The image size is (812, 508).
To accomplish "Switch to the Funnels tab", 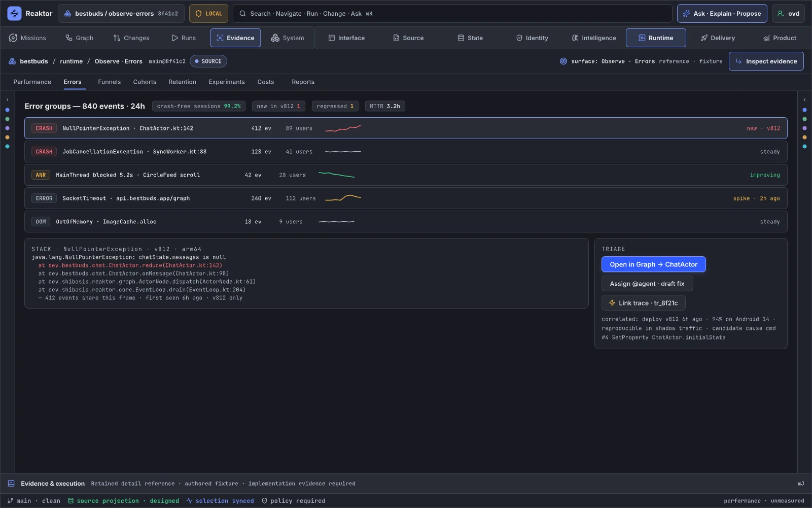I will pos(110,82).
